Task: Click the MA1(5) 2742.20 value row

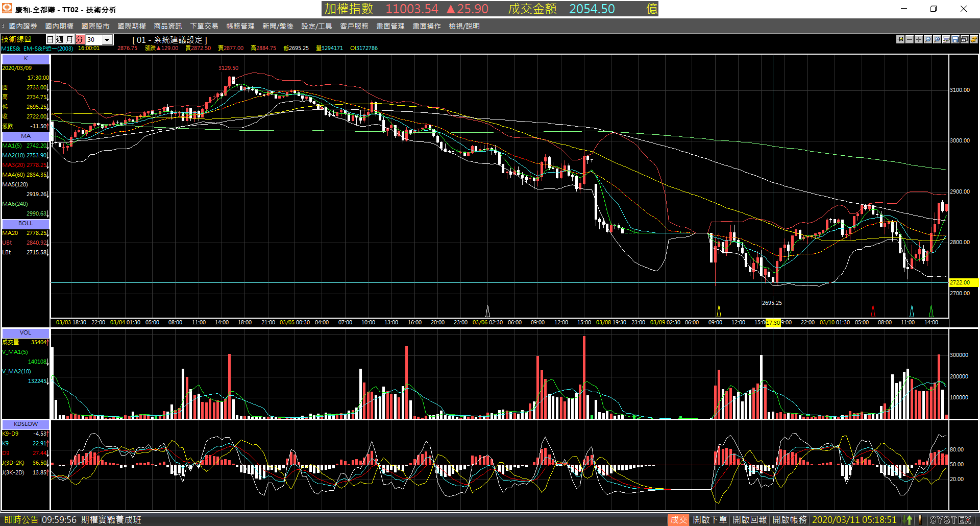Action: pyautogui.click(x=25, y=146)
